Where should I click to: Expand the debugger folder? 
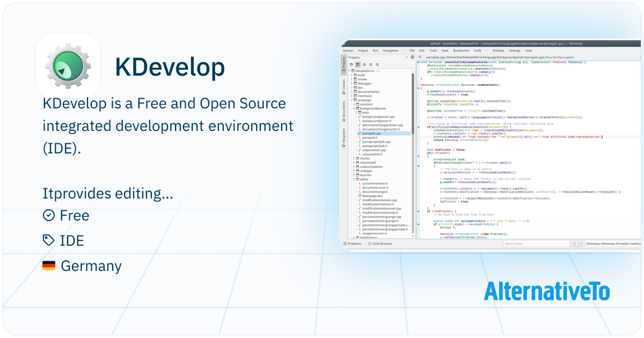(x=352, y=84)
